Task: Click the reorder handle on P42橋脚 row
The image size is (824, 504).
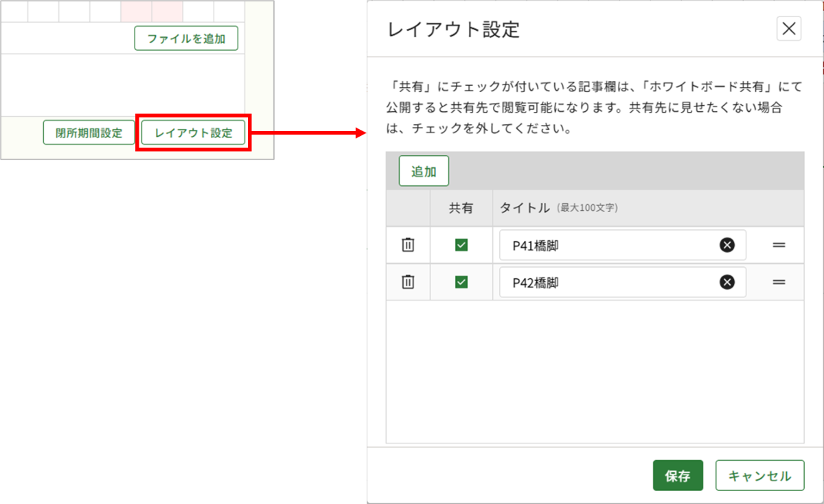Action: (779, 282)
